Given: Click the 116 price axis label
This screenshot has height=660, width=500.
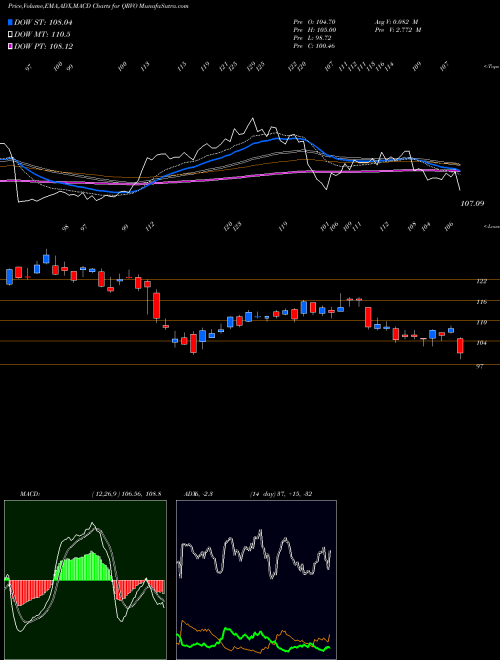Looking at the screenshot, I should [x=481, y=302].
